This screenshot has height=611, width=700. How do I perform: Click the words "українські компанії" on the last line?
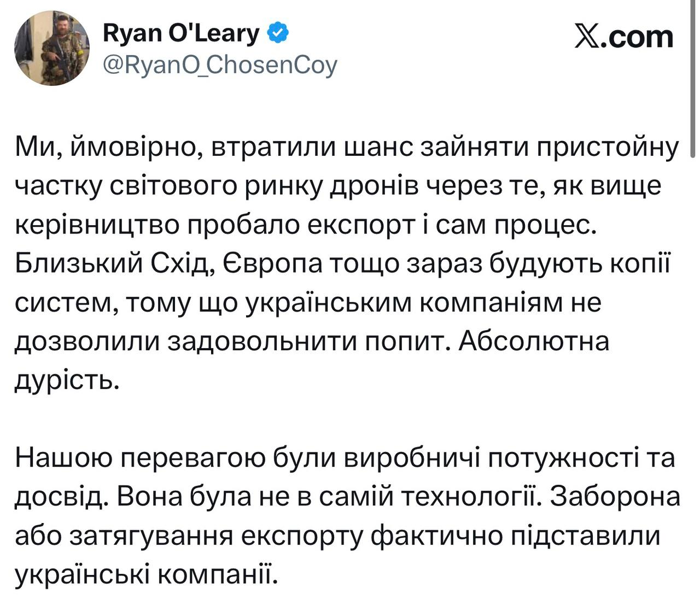[x=142, y=573]
